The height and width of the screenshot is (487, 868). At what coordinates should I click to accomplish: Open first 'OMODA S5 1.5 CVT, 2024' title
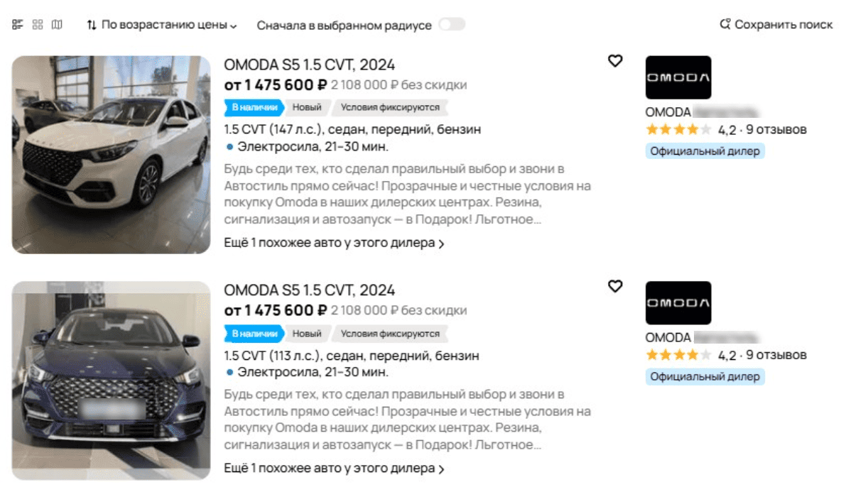(309, 65)
